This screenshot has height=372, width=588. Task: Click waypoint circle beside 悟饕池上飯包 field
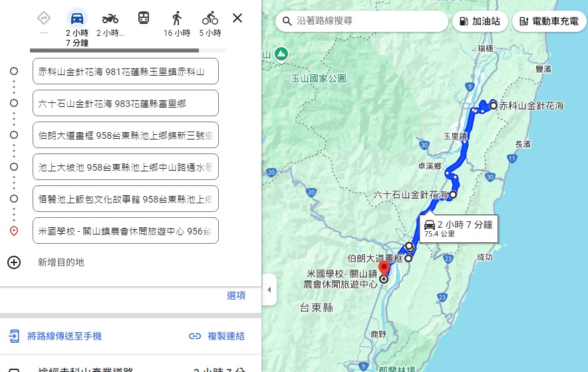pyautogui.click(x=14, y=199)
